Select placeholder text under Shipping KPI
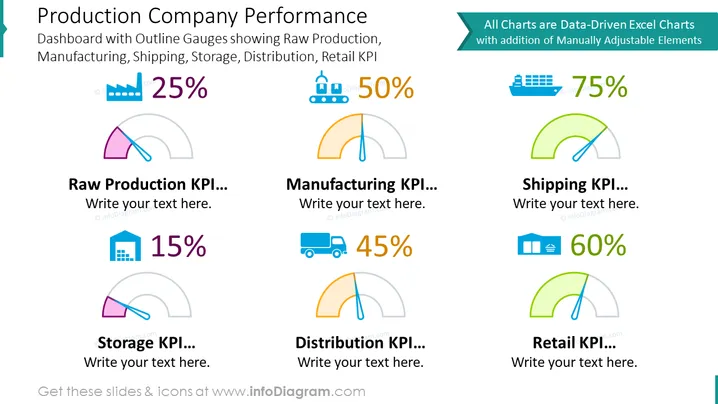Image resolution: width=718 pixels, height=404 pixels. click(576, 203)
